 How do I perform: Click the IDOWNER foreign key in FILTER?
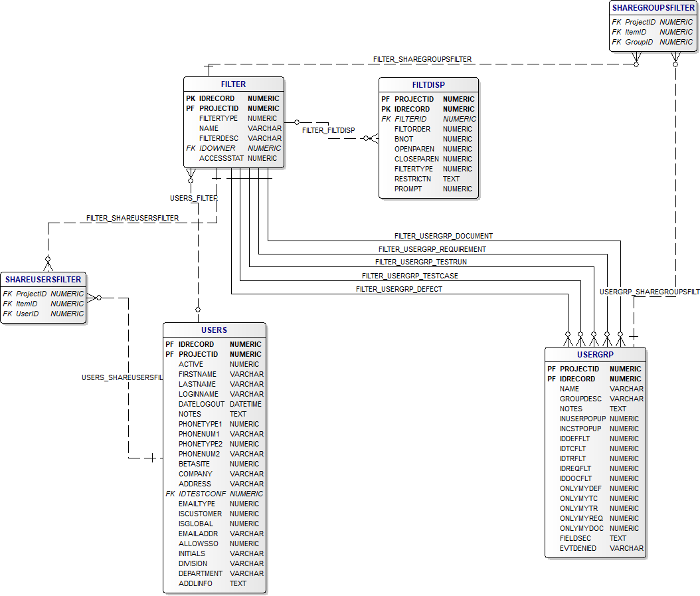[x=217, y=148]
